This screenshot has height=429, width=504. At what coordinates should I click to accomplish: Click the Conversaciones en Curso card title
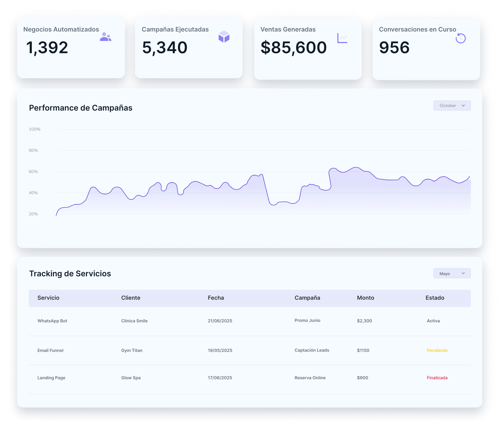pyautogui.click(x=418, y=30)
